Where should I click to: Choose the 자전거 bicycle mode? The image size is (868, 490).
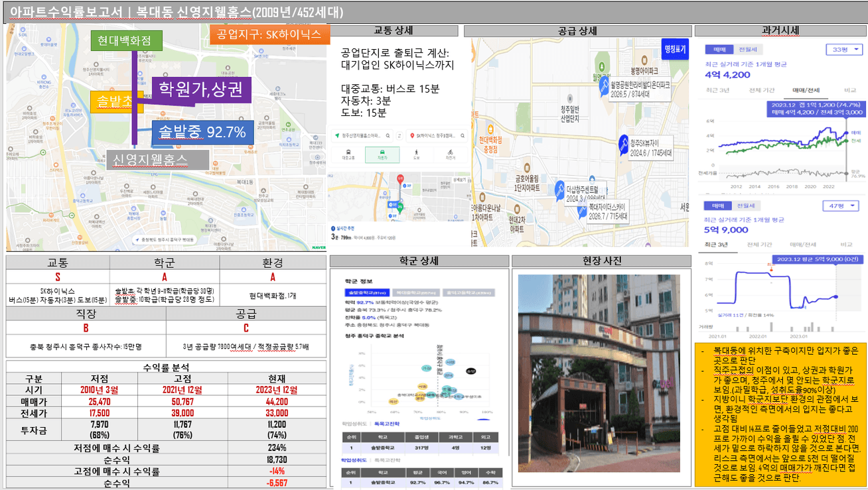coord(450,154)
